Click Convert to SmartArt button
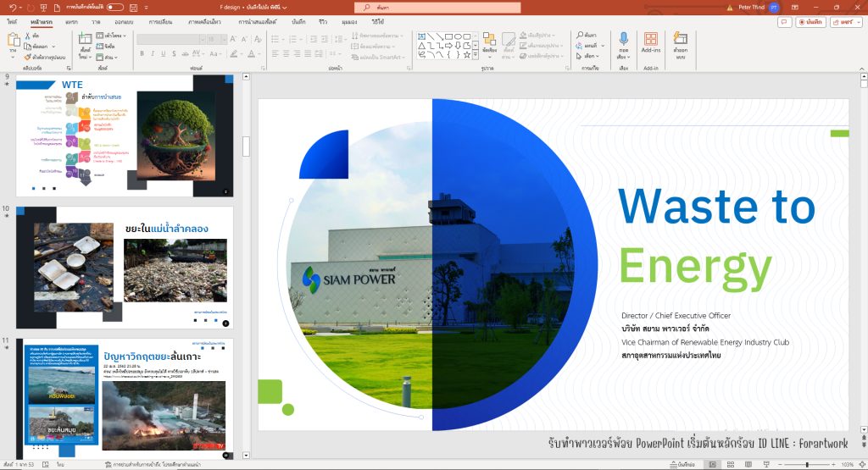 click(378, 57)
